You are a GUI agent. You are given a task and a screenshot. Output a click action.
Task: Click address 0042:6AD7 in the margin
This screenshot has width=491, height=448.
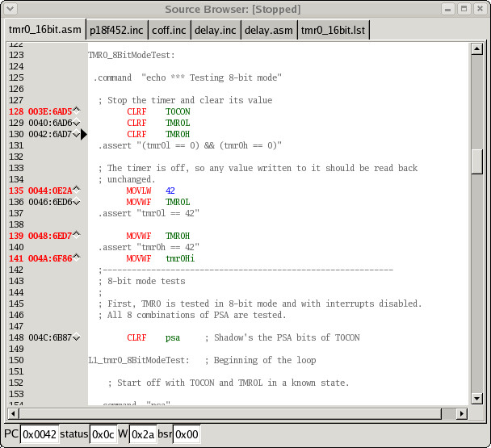(50, 134)
